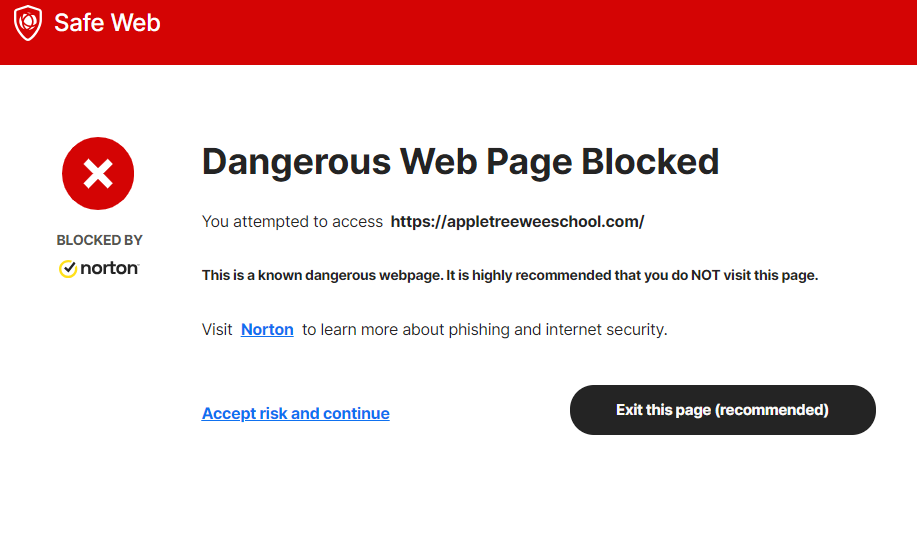Click the known dangerous webpage warning sentence
The width and height of the screenshot is (917, 550).
pos(510,275)
